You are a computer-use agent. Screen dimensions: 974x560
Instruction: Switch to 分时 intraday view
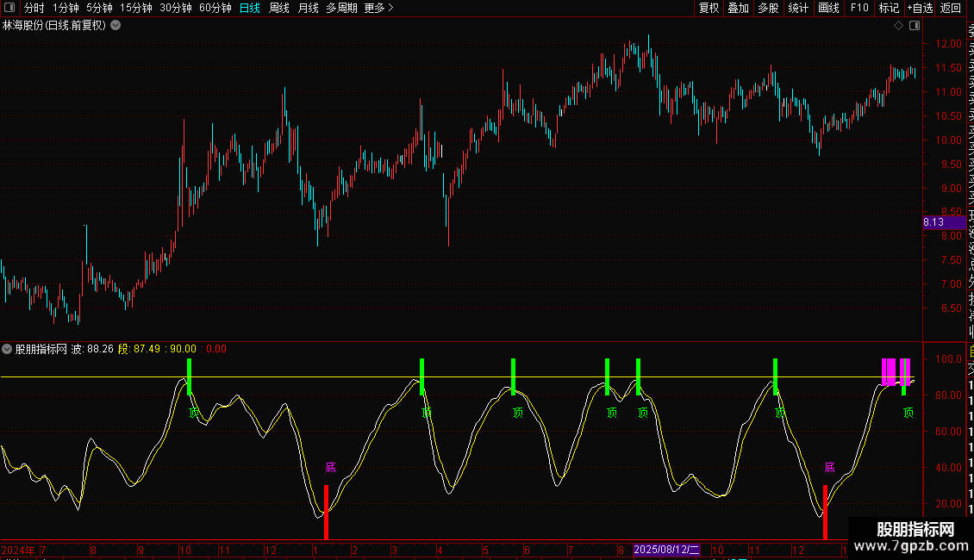34,8
